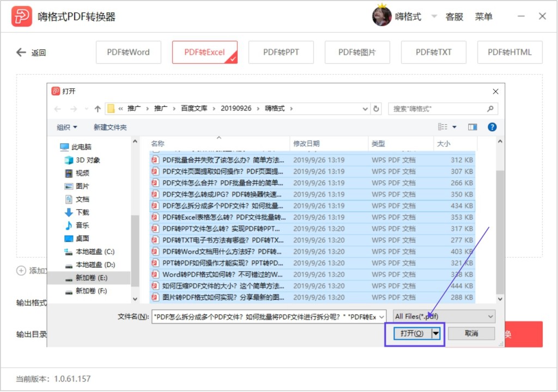Select file PDF转PPT文件怎么转
The height and width of the screenshot is (392, 558).
(x=312, y=228)
